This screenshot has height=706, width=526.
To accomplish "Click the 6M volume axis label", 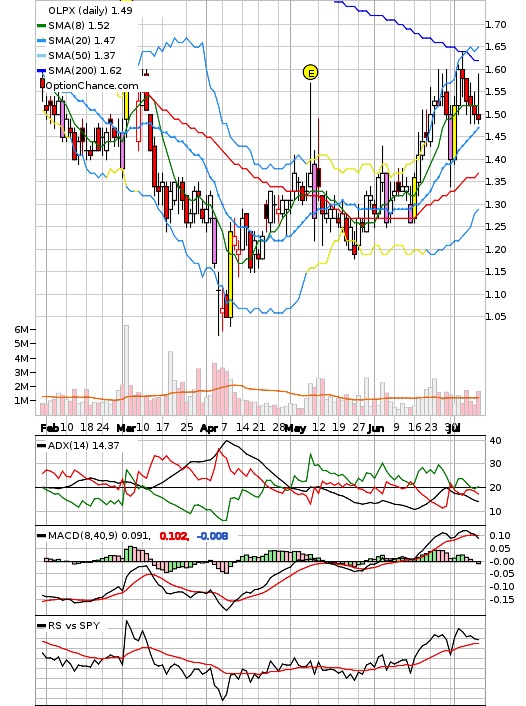I will (x=21, y=330).
